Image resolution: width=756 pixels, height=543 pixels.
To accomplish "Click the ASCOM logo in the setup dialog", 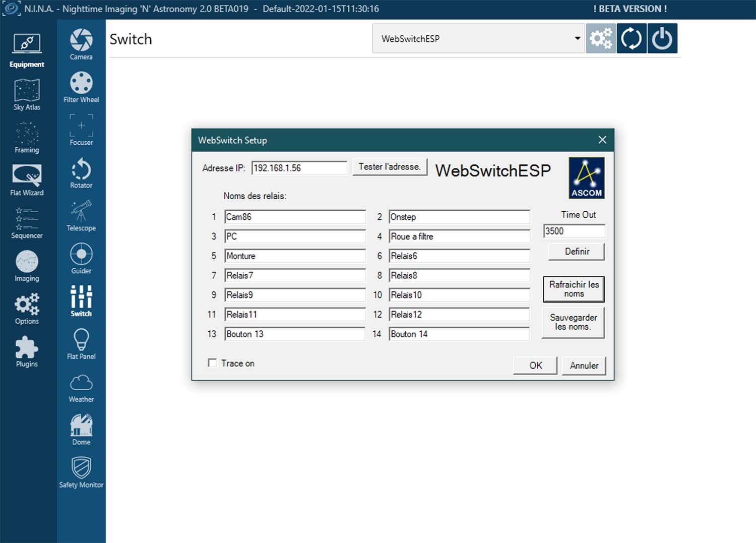I will (x=587, y=178).
